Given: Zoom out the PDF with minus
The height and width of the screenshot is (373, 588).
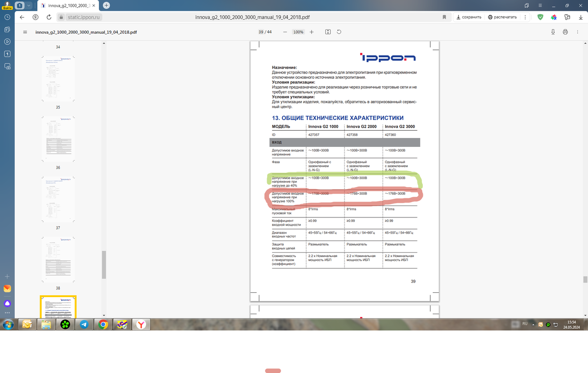Looking at the screenshot, I should click(x=284, y=32).
